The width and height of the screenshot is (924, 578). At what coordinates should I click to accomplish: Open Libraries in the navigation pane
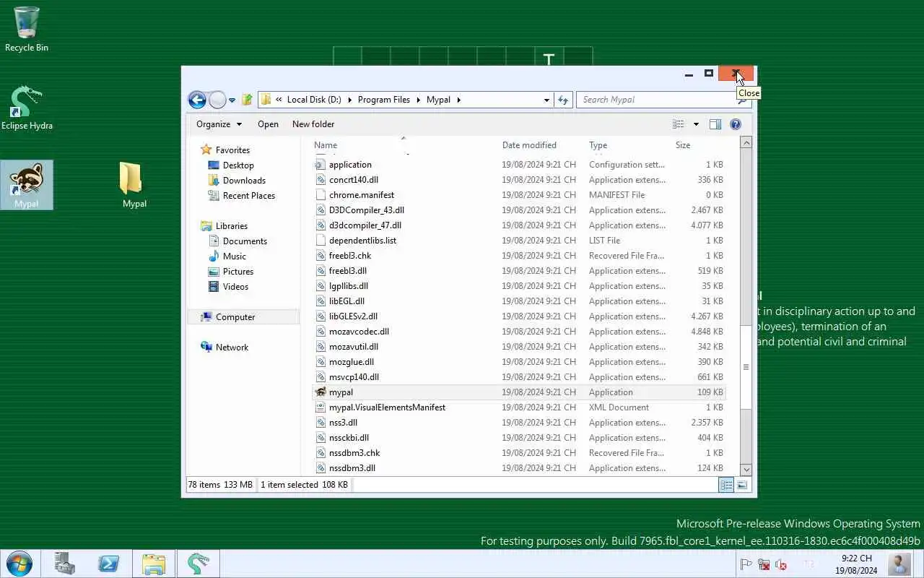click(232, 225)
